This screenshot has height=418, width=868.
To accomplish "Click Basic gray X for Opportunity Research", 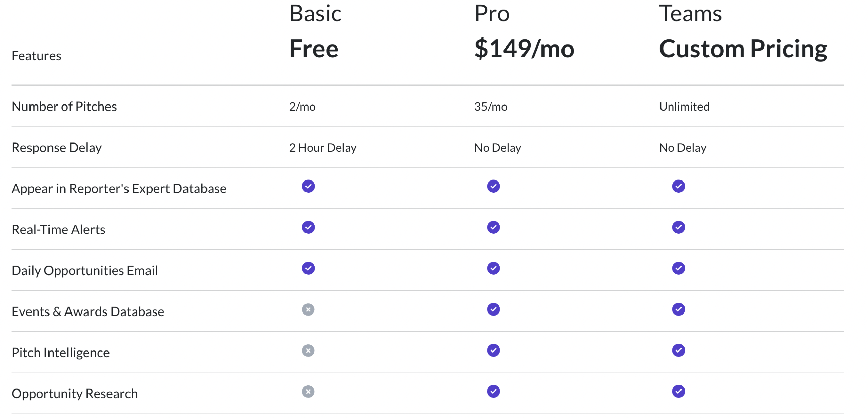I will click(x=308, y=392).
